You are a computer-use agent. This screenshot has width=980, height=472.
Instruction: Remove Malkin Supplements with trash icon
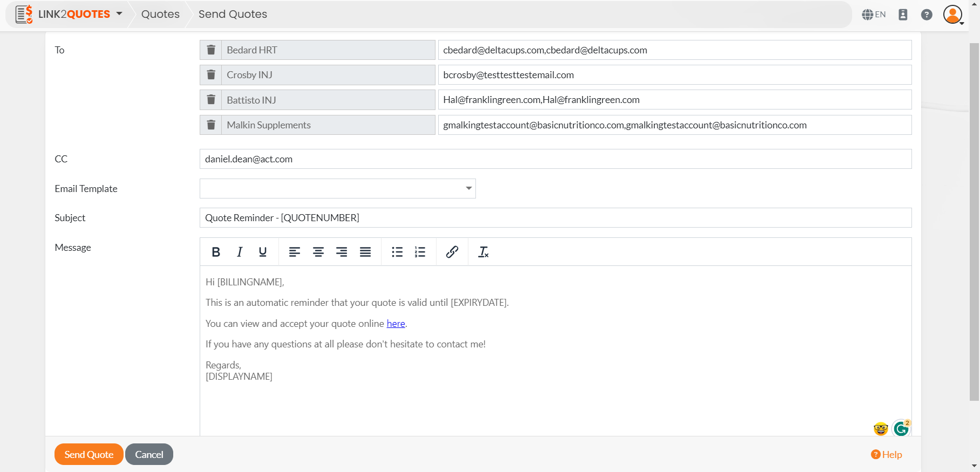(x=211, y=125)
